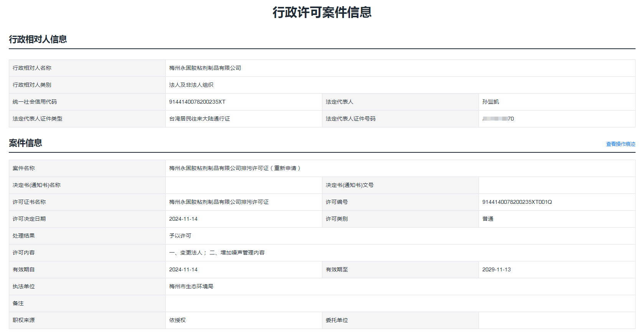The height and width of the screenshot is (332, 644).
Task: Click the expiry date 2029-11-13
Action: pos(496,270)
